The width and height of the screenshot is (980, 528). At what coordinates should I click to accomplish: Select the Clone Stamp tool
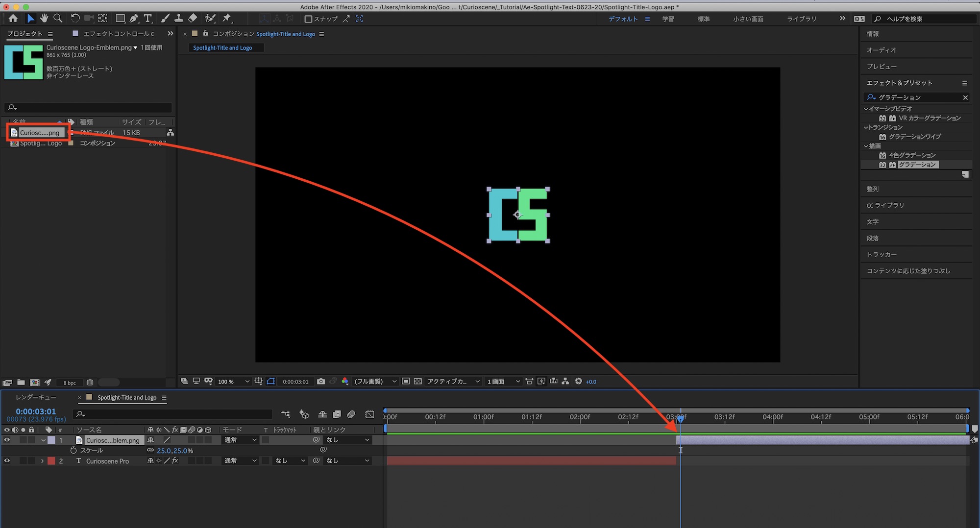pos(179,19)
